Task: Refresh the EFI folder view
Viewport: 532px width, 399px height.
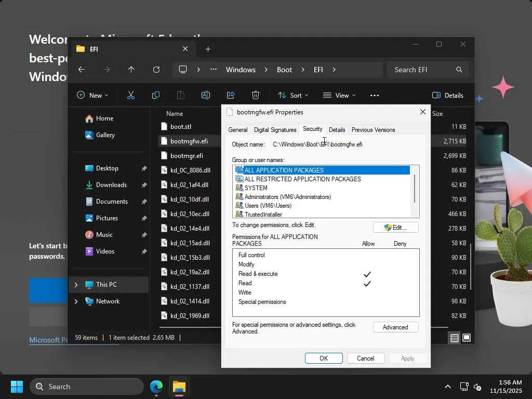Action: click(x=156, y=70)
